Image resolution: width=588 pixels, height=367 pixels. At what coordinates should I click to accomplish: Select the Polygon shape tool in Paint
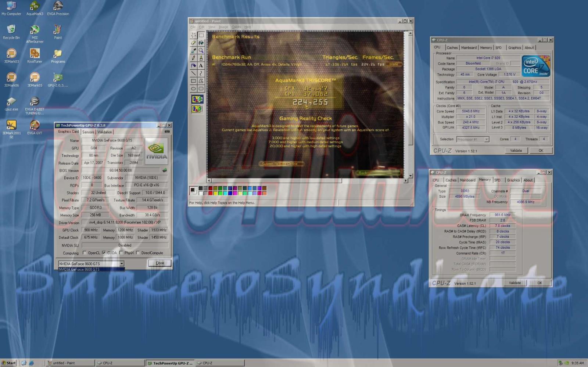(x=201, y=81)
